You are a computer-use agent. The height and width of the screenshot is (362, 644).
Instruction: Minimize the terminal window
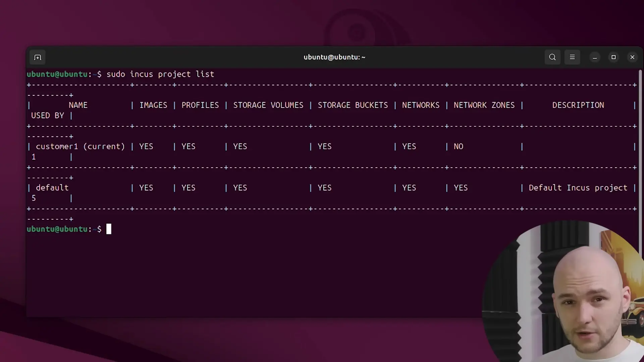595,57
